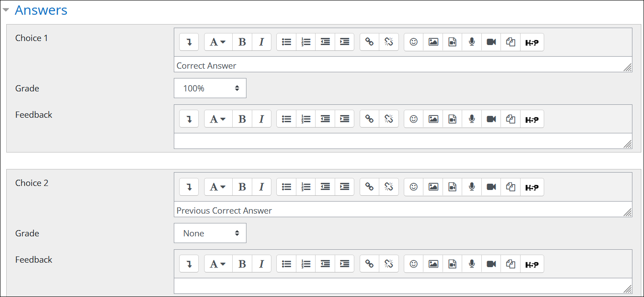Screen dimensions: 644x297
Task: Apply italic in Choice 1 editor
Action: pos(262,42)
